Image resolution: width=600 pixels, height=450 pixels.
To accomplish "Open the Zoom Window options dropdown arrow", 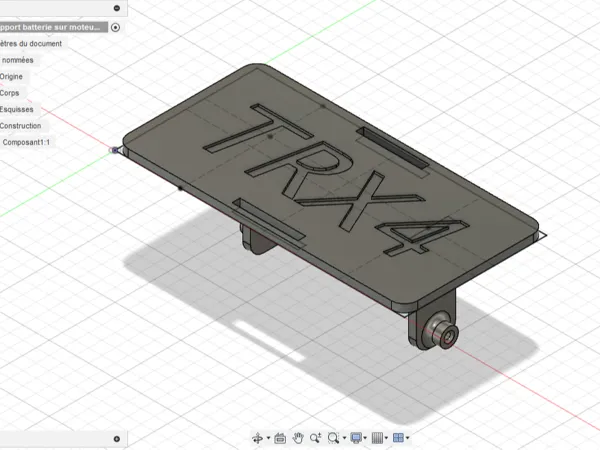I will 344,438.
